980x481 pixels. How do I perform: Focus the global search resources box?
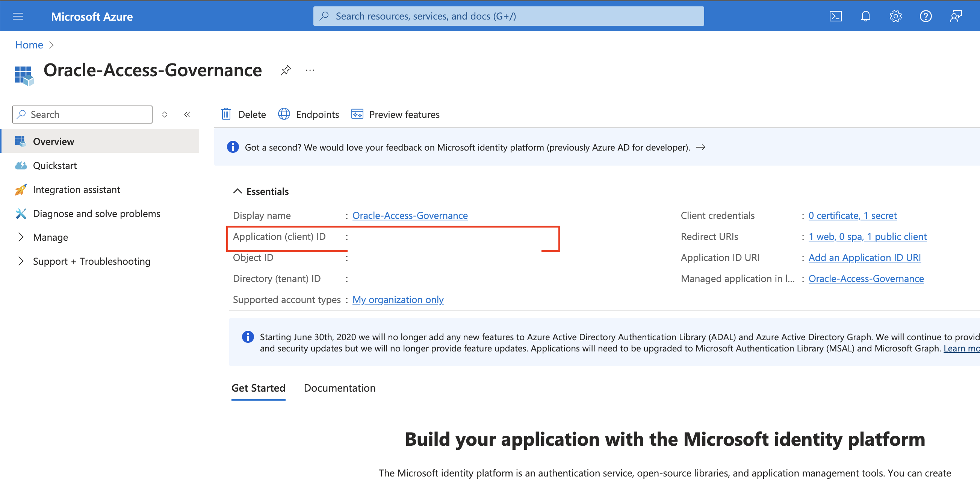click(x=508, y=16)
